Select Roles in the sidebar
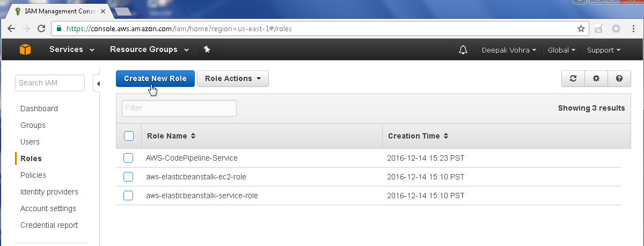Image resolution: width=644 pixels, height=246 pixels. point(31,158)
